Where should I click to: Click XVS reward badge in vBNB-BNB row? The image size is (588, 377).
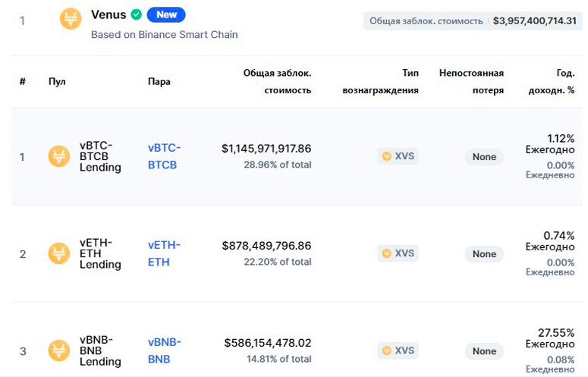(x=398, y=350)
